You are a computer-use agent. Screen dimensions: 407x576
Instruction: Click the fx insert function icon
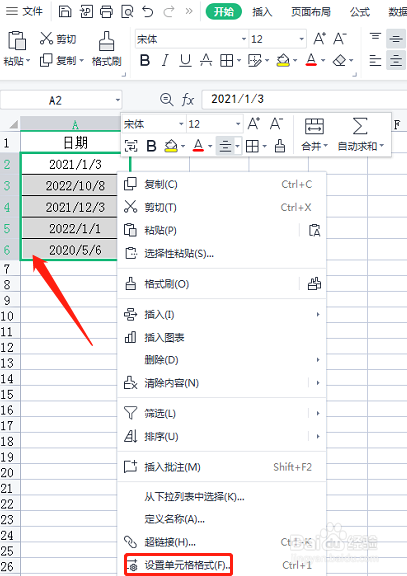coord(188,100)
